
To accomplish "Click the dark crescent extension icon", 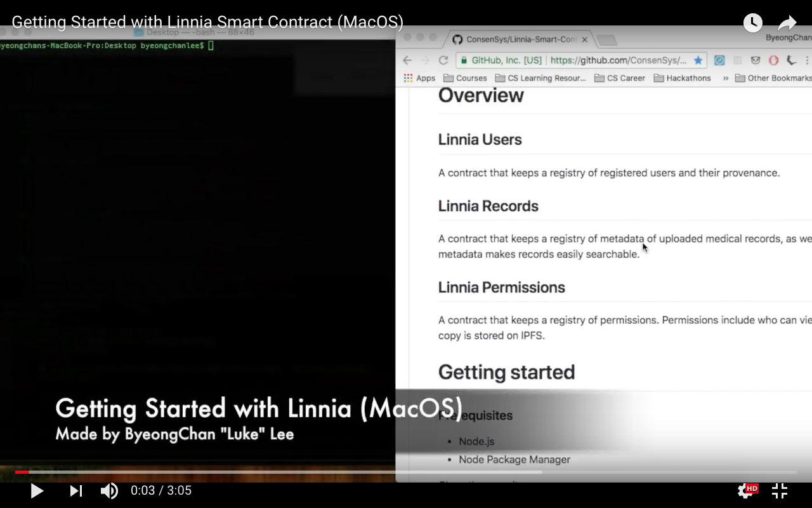I will click(791, 60).
